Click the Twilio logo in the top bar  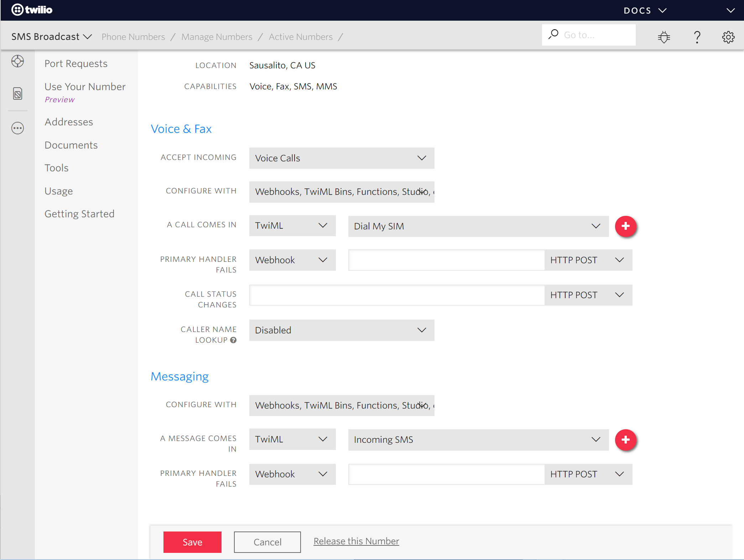pyautogui.click(x=31, y=10)
